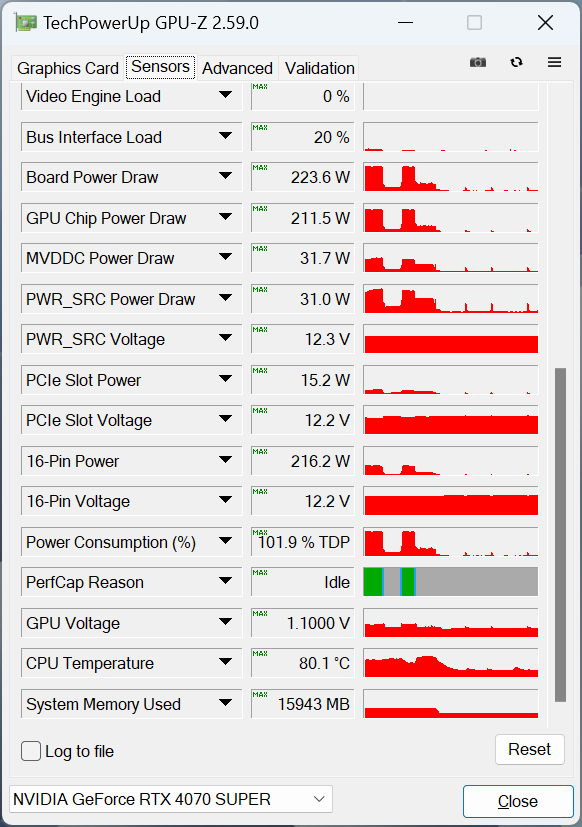Open 16-Pin Voltage dropdown arrow
Screen dimensions: 582x827
click(225, 499)
